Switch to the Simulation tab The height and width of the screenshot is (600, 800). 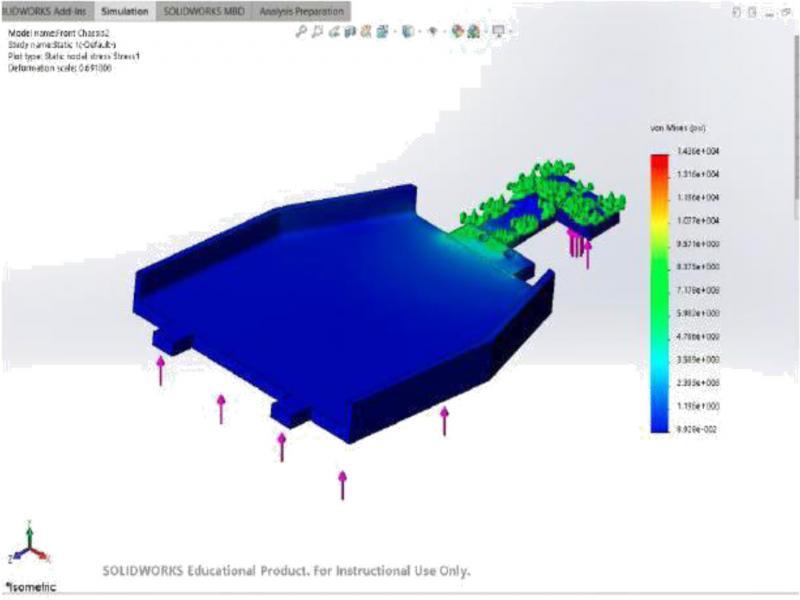click(125, 11)
